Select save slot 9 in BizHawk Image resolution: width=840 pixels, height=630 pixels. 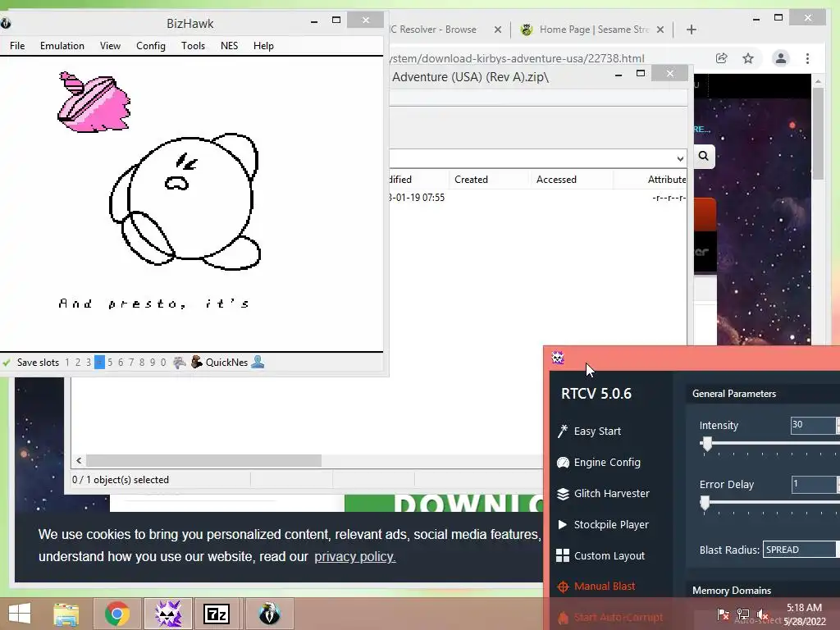click(153, 363)
